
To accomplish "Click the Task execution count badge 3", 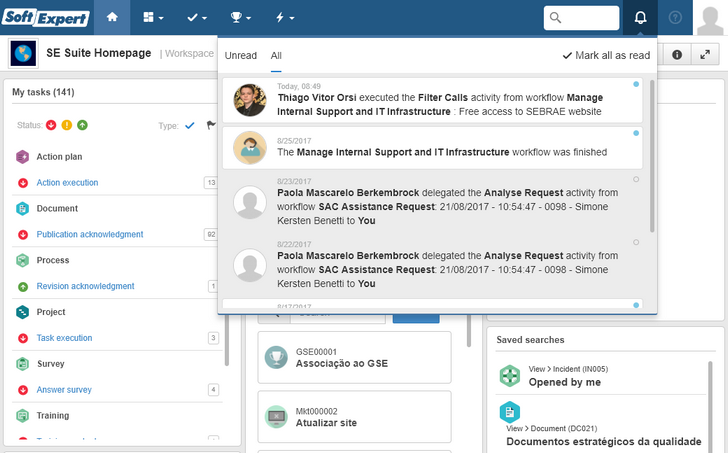I will click(213, 338).
